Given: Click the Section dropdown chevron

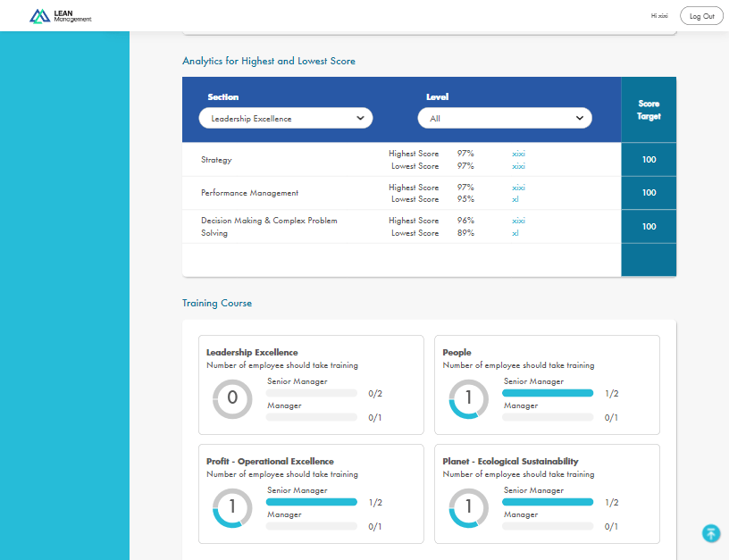Looking at the screenshot, I should tap(360, 117).
